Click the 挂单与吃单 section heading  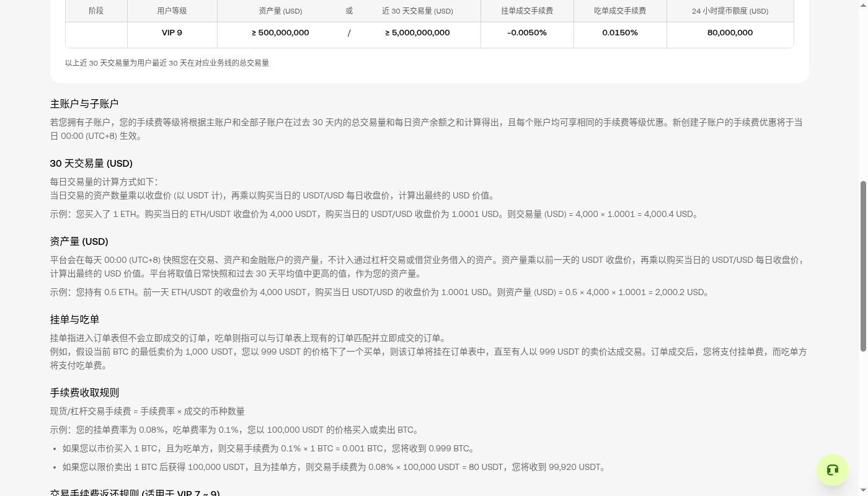coord(75,319)
